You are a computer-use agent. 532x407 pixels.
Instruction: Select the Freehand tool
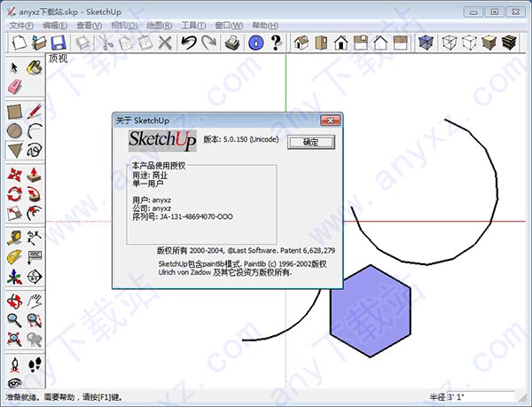(35, 150)
